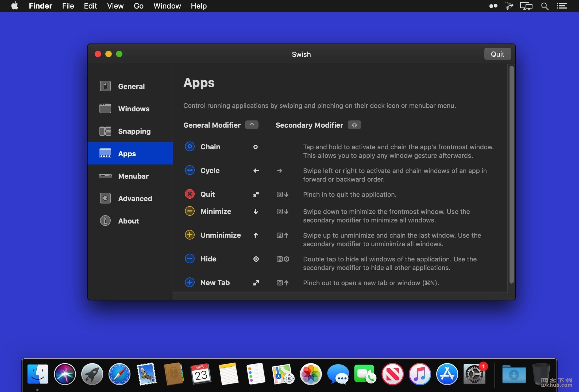This screenshot has height=392, width=579.
Task: Click the New Tab pinch-out symbol
Action: point(256,283)
